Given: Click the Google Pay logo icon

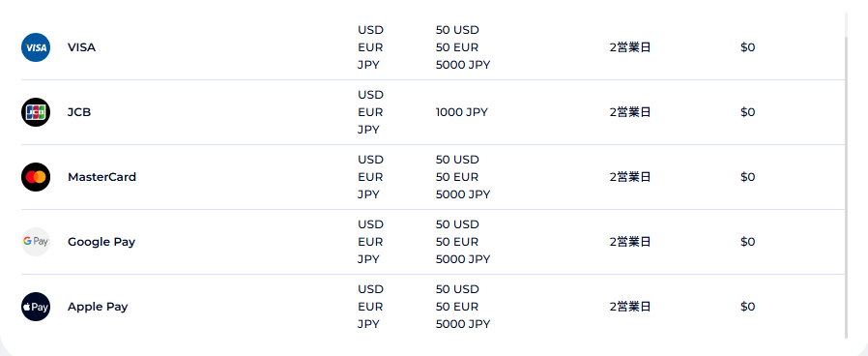Looking at the screenshot, I should tap(36, 242).
